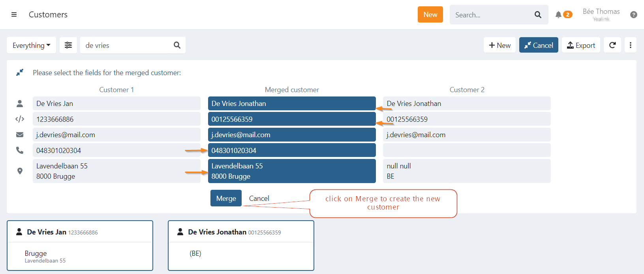Click the filter sliders icon
Screen dimensions: 644x274
point(68,45)
